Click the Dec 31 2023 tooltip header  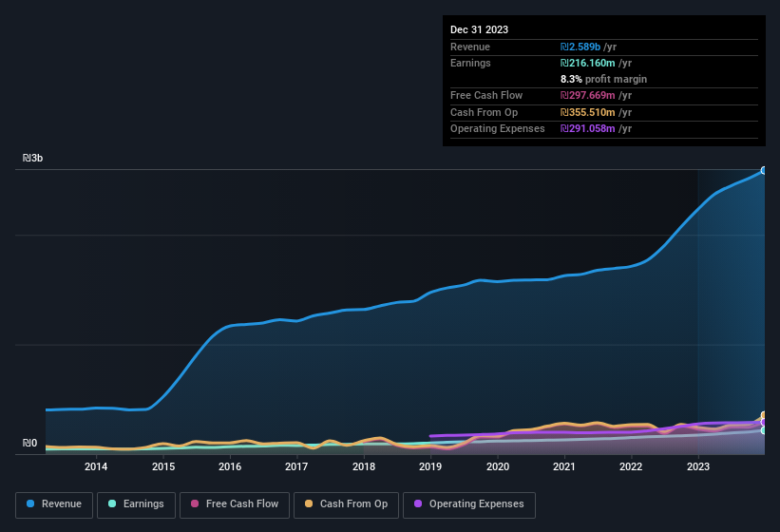point(479,29)
